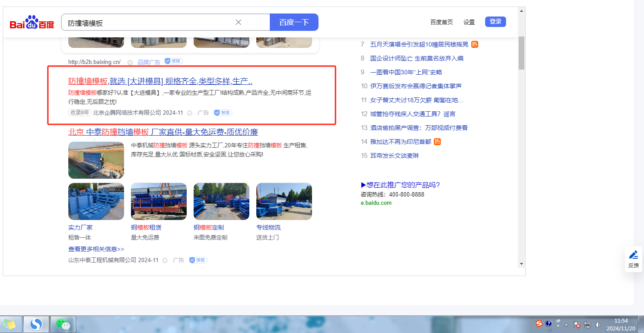
Task: Open the 钢模板租赁 link
Action: [146, 227]
